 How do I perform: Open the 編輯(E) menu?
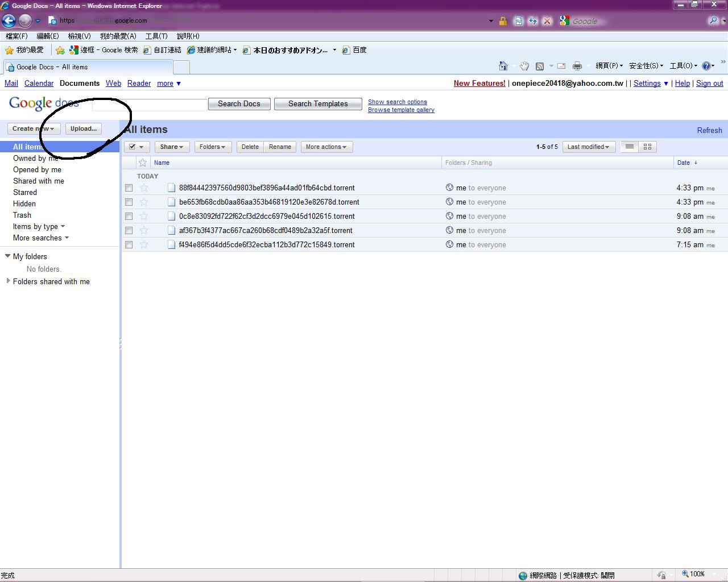point(48,36)
